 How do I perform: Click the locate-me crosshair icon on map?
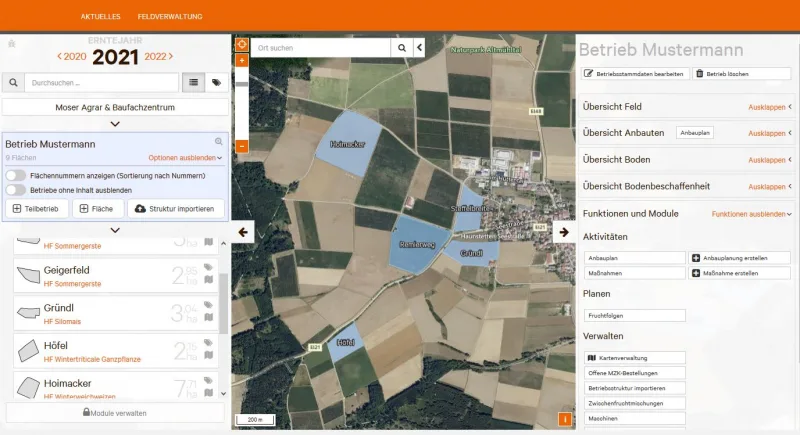tap(242, 45)
